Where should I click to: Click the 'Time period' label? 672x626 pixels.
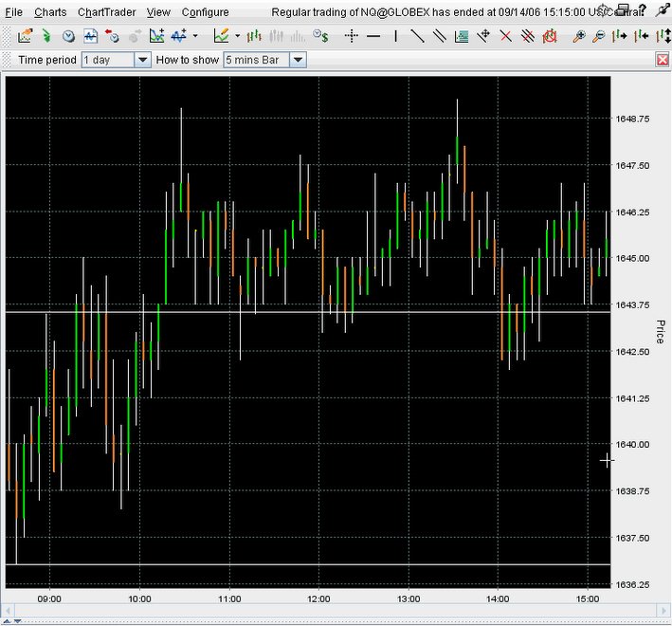(x=47, y=60)
